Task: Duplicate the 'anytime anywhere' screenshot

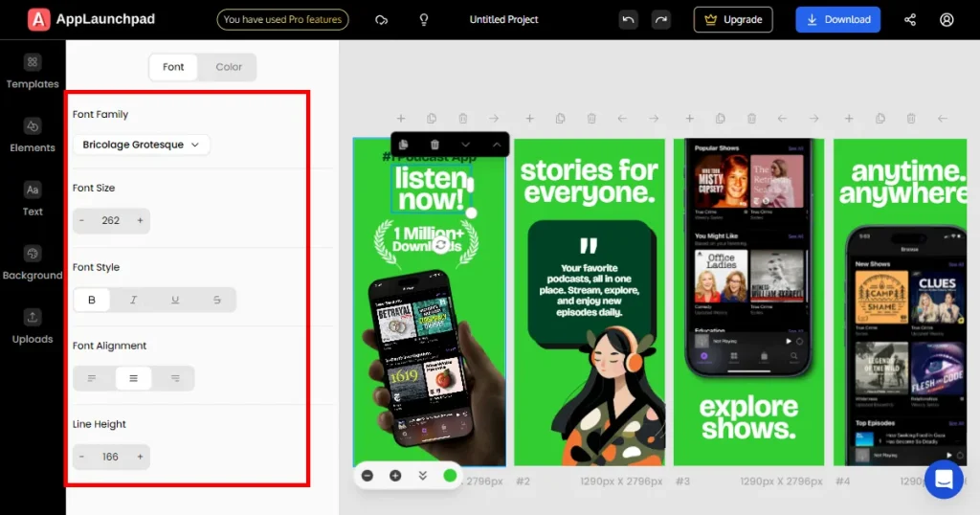Action: [x=880, y=118]
